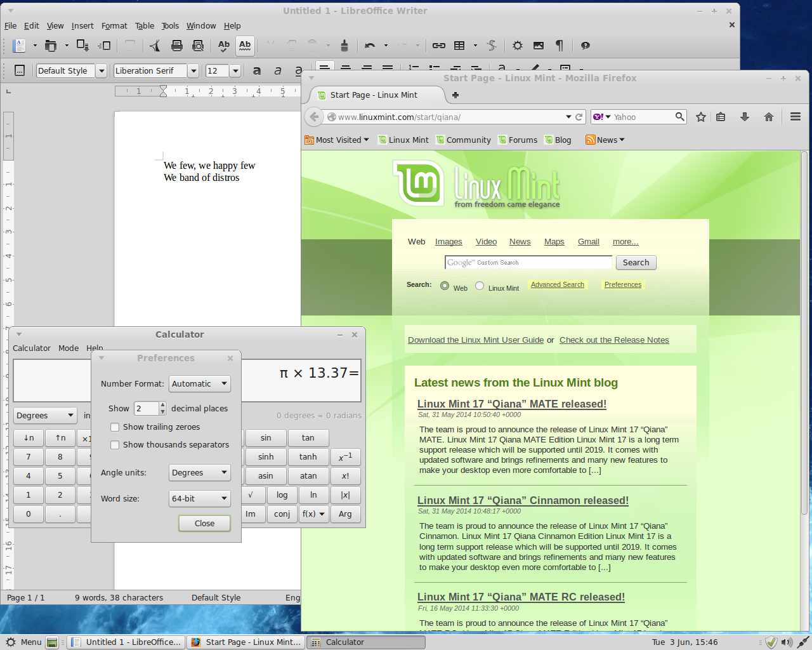The width and height of the screenshot is (812, 650).
Task: Click the Table icon in Writer toolbar
Action: point(459,46)
